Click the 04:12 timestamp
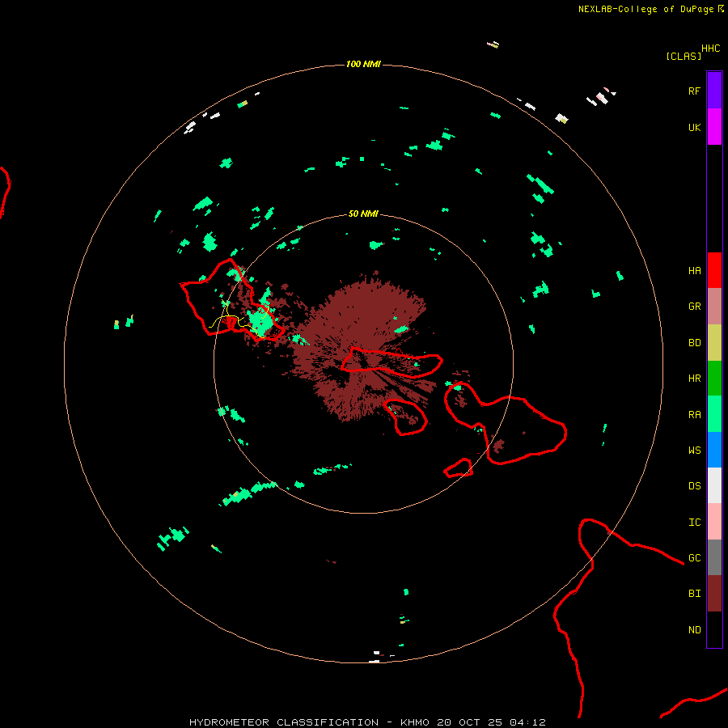728x728 pixels. [527, 722]
